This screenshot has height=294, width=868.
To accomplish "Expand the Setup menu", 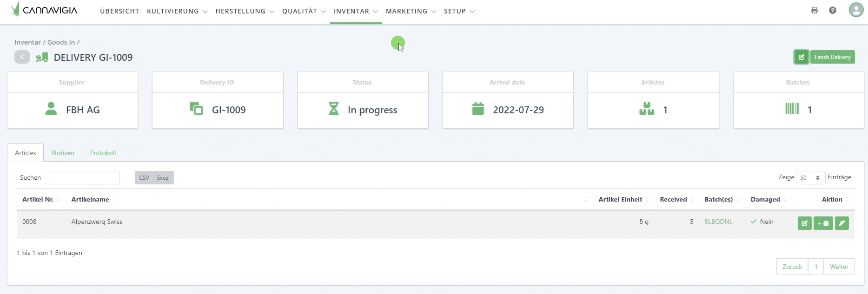I will click(x=459, y=11).
